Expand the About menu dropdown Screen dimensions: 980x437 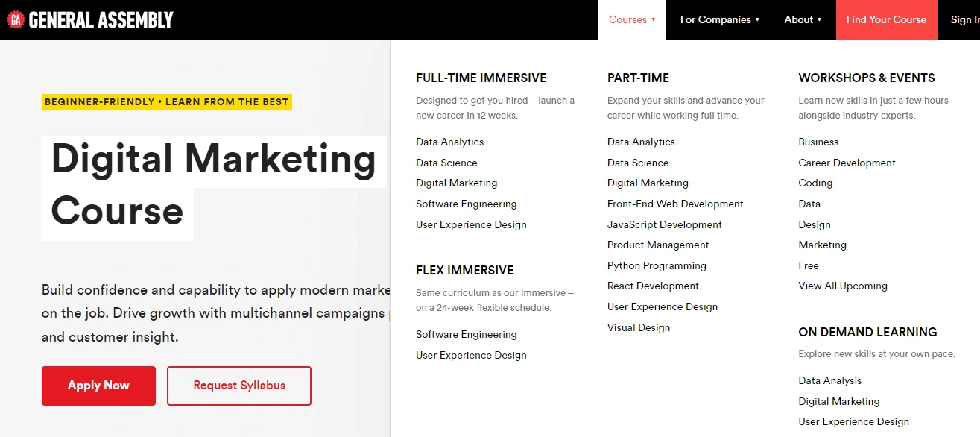pos(803,20)
